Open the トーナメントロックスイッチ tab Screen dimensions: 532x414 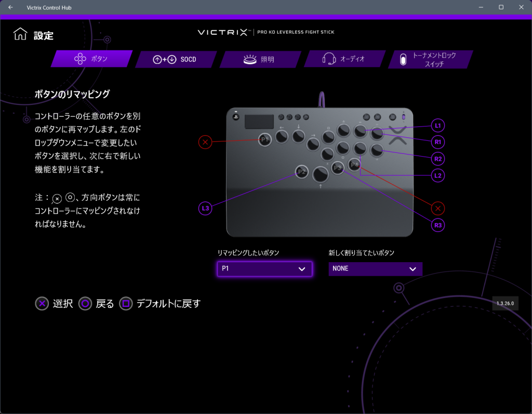pos(430,59)
